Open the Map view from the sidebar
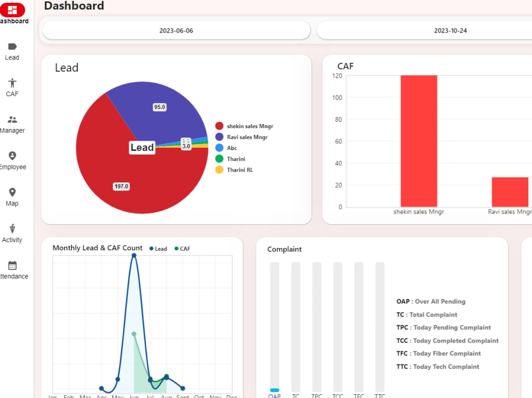This screenshot has height=398, width=532. tap(12, 197)
